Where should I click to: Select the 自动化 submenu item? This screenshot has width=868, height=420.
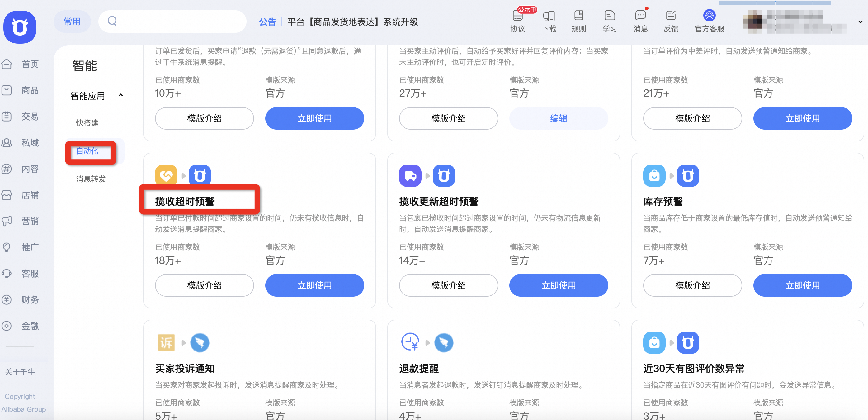coord(87,151)
